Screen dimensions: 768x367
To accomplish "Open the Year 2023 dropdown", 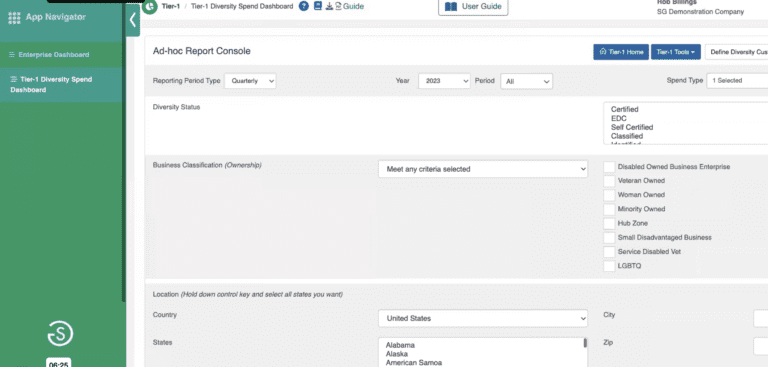I will pyautogui.click(x=444, y=81).
